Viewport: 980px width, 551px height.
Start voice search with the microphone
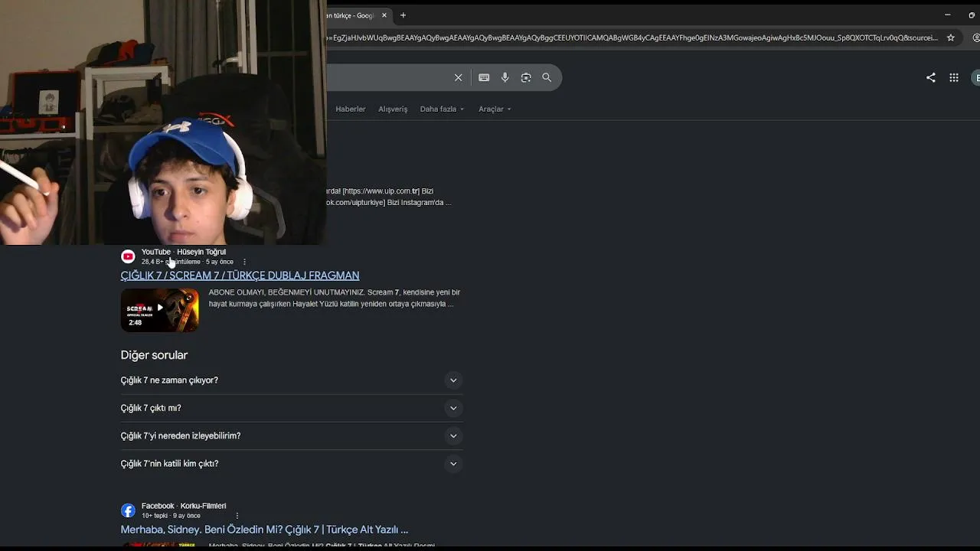(505, 77)
